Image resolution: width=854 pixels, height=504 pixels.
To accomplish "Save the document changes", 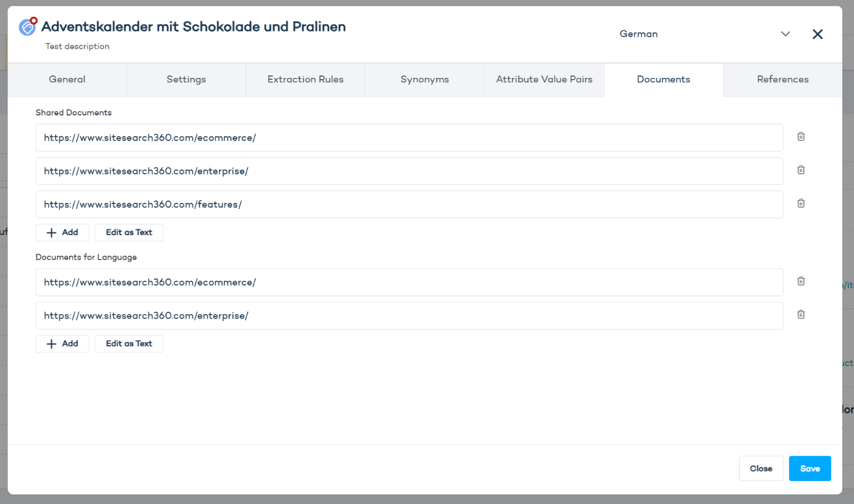I will click(x=809, y=469).
